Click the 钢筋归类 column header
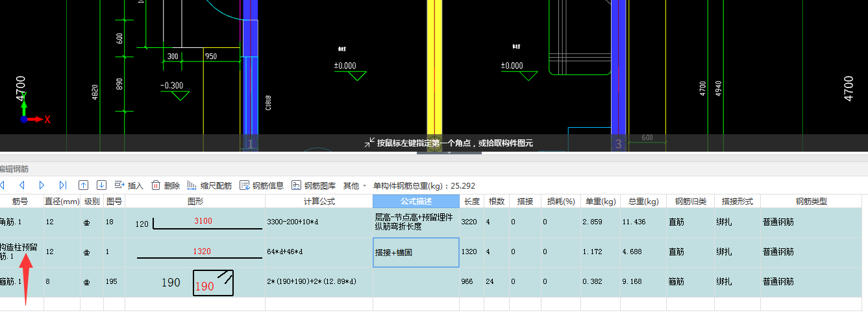Image resolution: width=868 pixels, height=317 pixels. click(x=690, y=202)
